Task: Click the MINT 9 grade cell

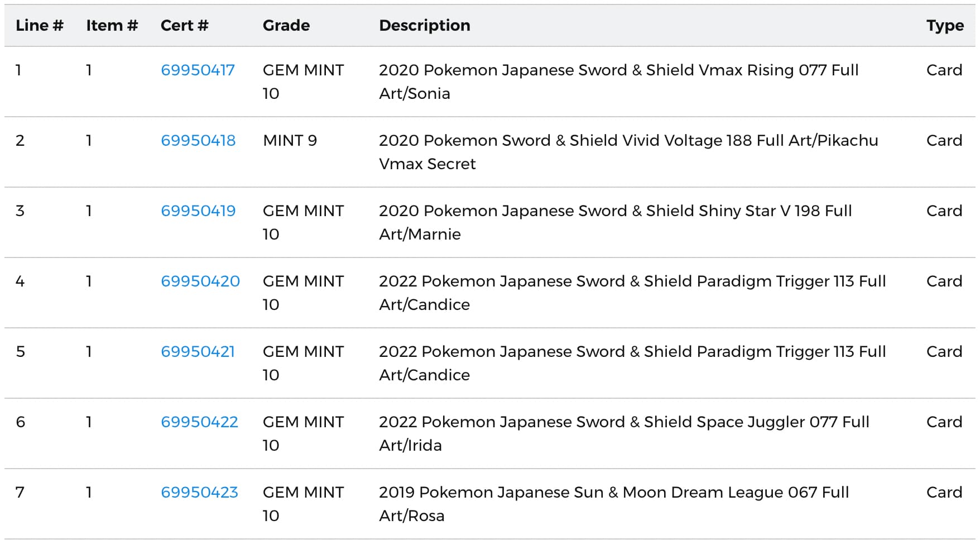Action: [x=290, y=141]
